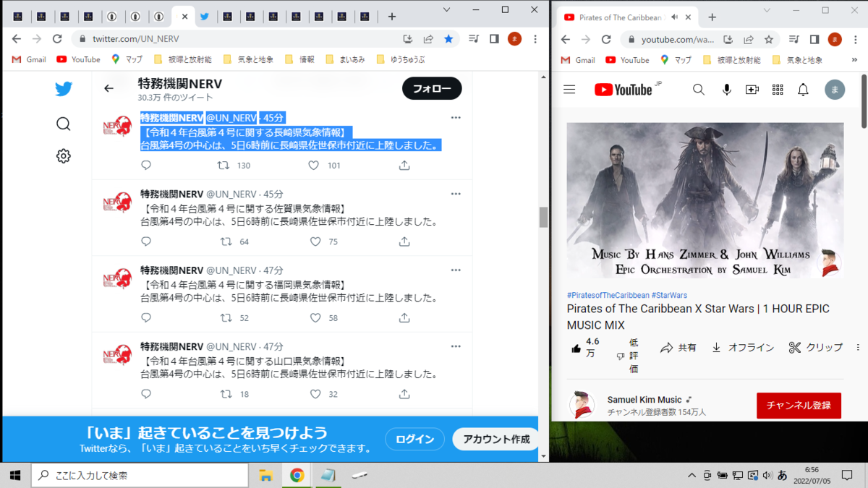Open the Windows Start menu
This screenshot has width=868, height=488.
[x=15, y=475]
